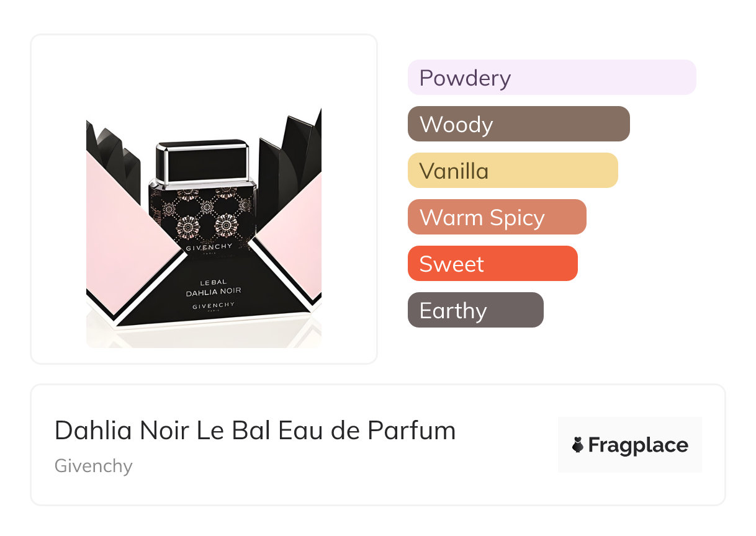Open the Fragplace wordmark text

pyautogui.click(x=638, y=445)
